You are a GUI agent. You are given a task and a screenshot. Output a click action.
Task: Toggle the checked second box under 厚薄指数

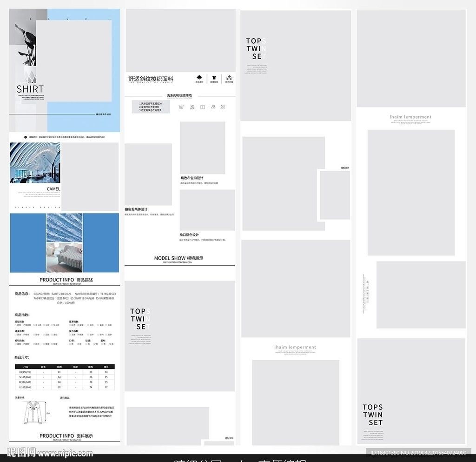pyautogui.click(x=78, y=325)
